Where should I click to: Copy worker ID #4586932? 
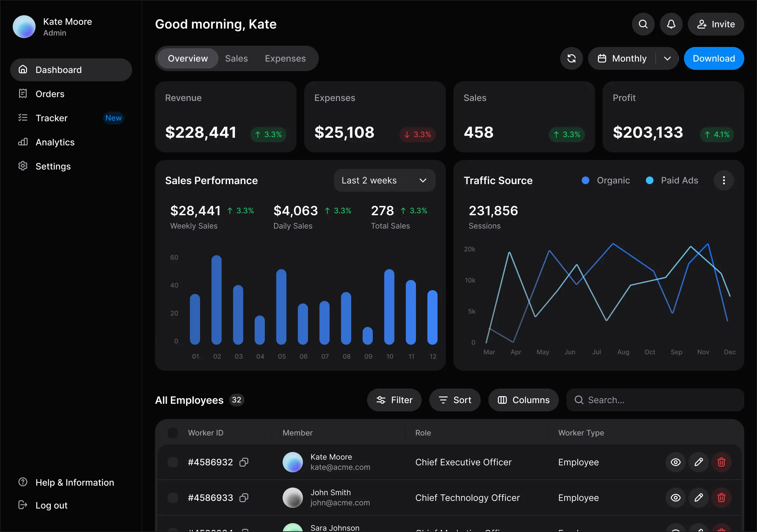pyautogui.click(x=244, y=462)
